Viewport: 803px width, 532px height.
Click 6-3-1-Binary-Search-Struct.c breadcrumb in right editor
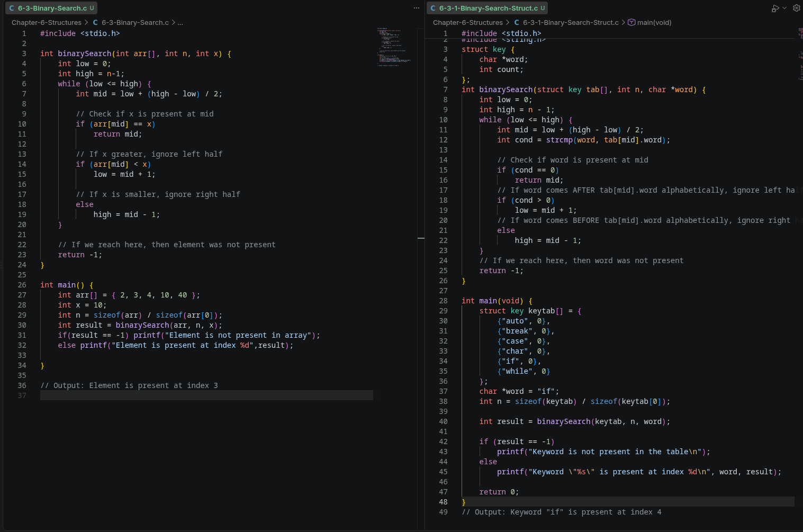[571, 23]
